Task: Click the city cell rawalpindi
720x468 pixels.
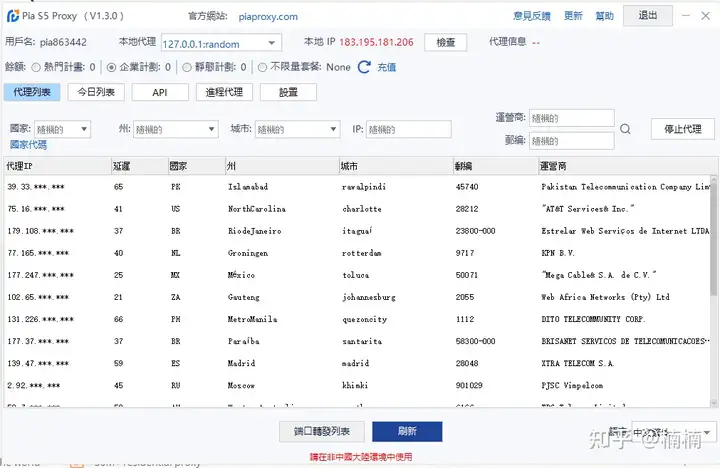Action: pyautogui.click(x=364, y=187)
